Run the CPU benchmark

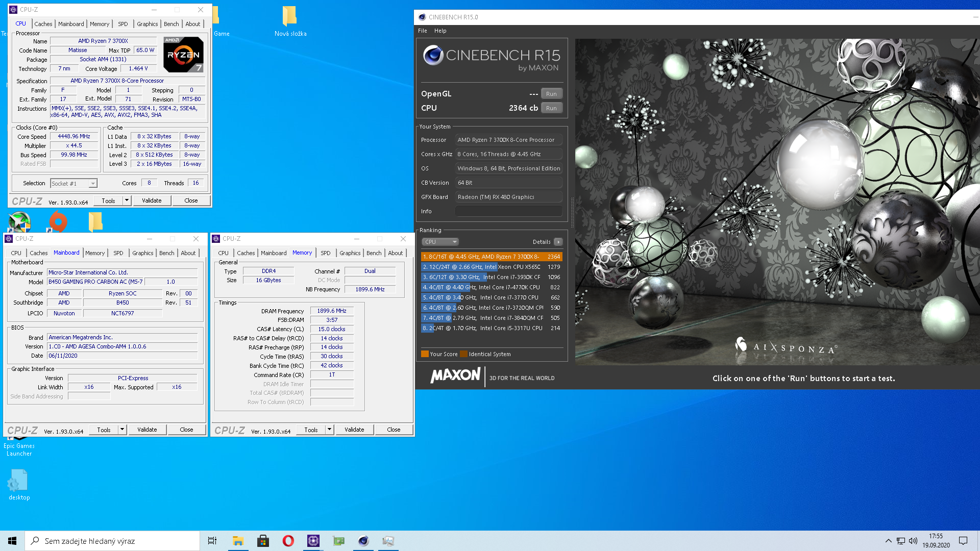[x=551, y=108]
